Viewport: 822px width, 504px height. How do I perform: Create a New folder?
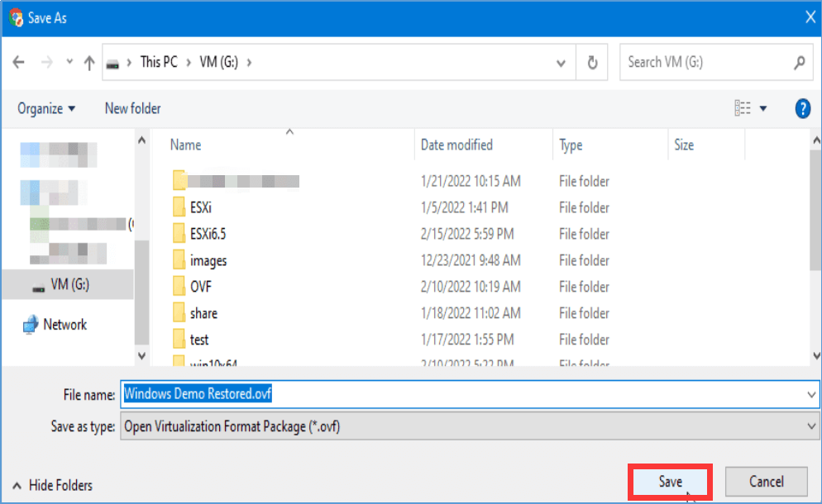click(x=132, y=108)
